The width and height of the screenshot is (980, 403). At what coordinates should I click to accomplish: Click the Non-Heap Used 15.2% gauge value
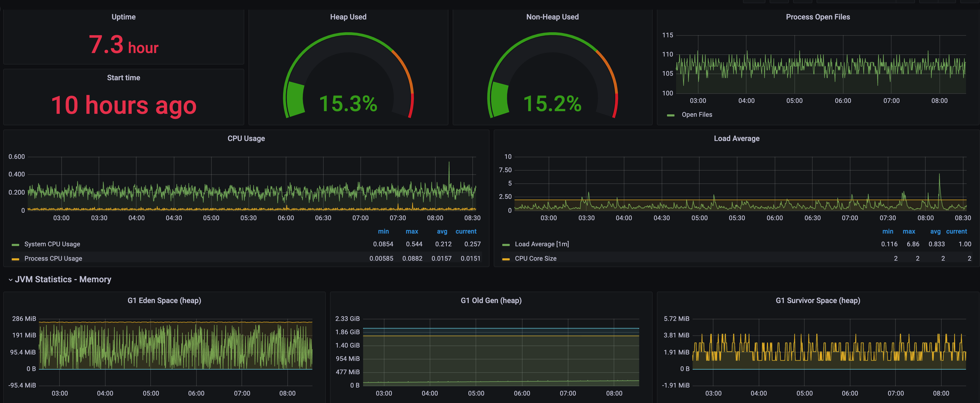tap(552, 103)
